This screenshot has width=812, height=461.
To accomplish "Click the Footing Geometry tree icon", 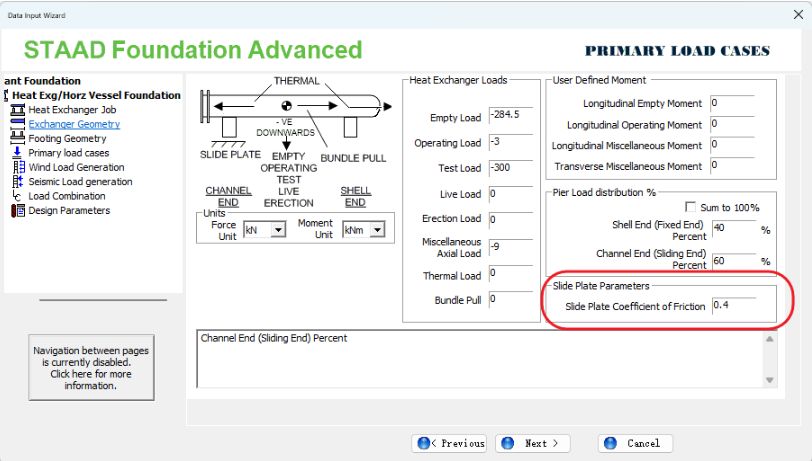I will point(18,138).
